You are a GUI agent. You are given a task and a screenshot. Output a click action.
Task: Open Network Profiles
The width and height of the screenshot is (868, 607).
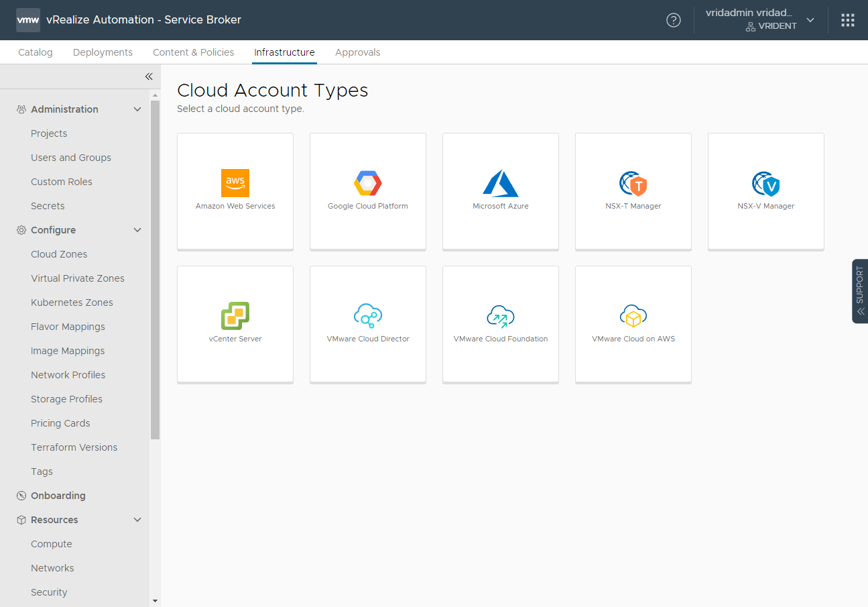pos(68,375)
